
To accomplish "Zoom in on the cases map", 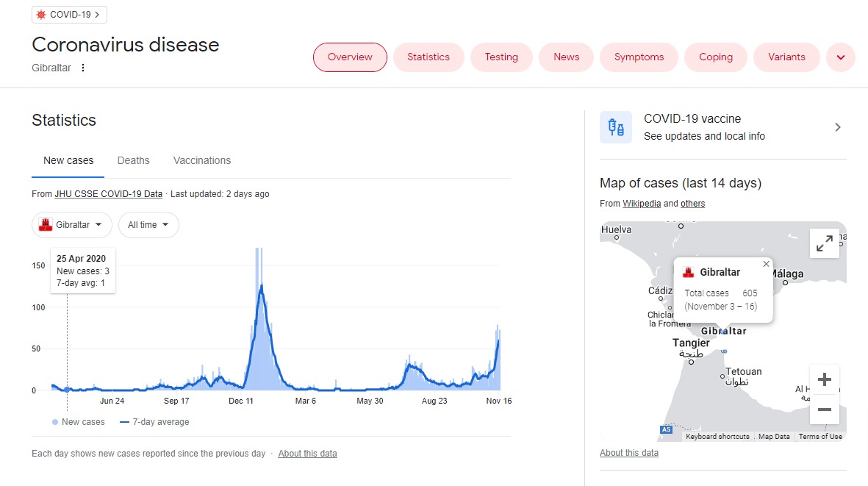I will coord(824,379).
